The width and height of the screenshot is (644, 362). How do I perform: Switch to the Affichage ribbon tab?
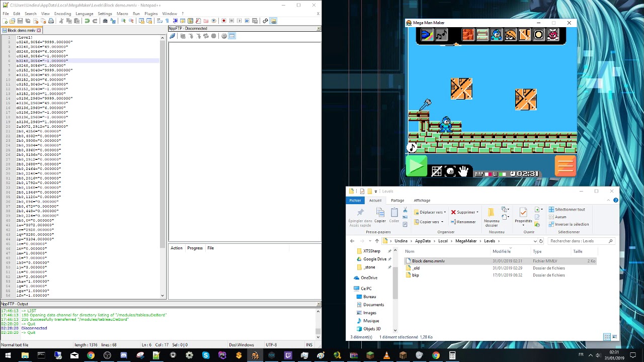[422, 200]
